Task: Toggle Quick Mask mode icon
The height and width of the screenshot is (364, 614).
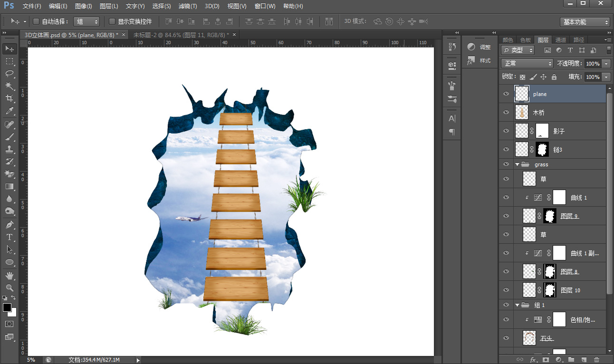Action: [x=10, y=324]
